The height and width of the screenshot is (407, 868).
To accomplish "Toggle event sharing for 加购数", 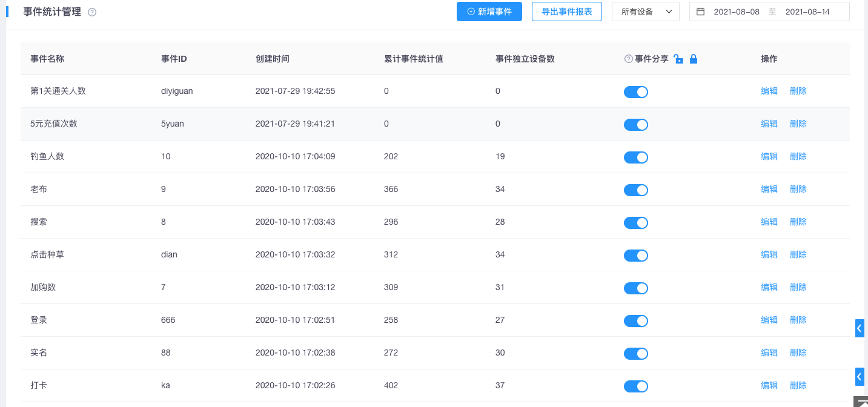I will tap(636, 288).
